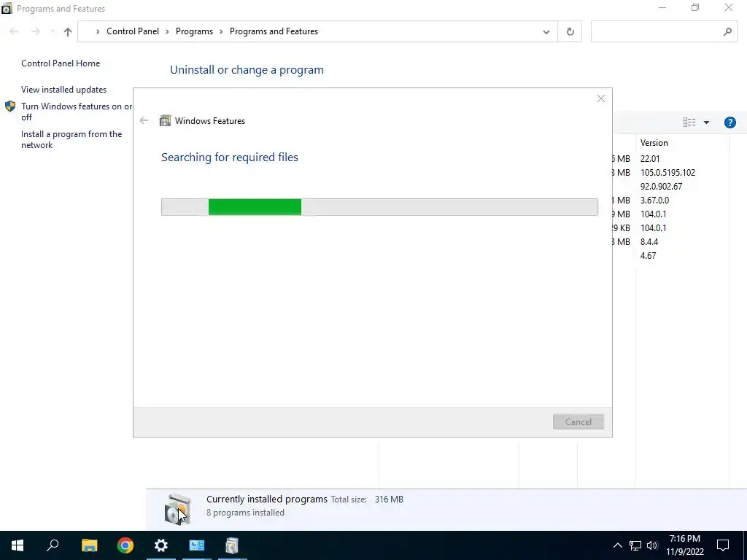Click the search magnifier icon
This screenshot has height=560, width=747.
pos(727,32)
